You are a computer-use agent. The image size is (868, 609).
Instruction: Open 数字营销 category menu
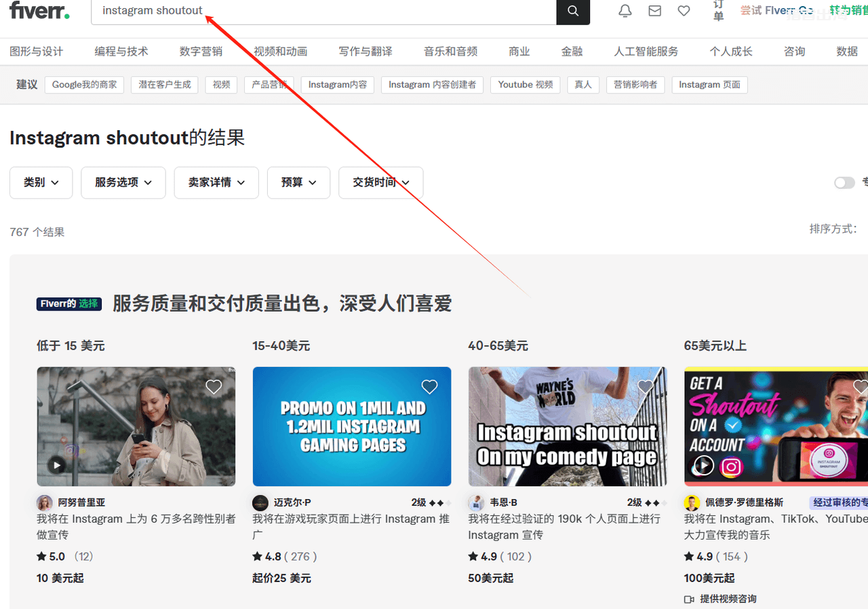coord(201,52)
